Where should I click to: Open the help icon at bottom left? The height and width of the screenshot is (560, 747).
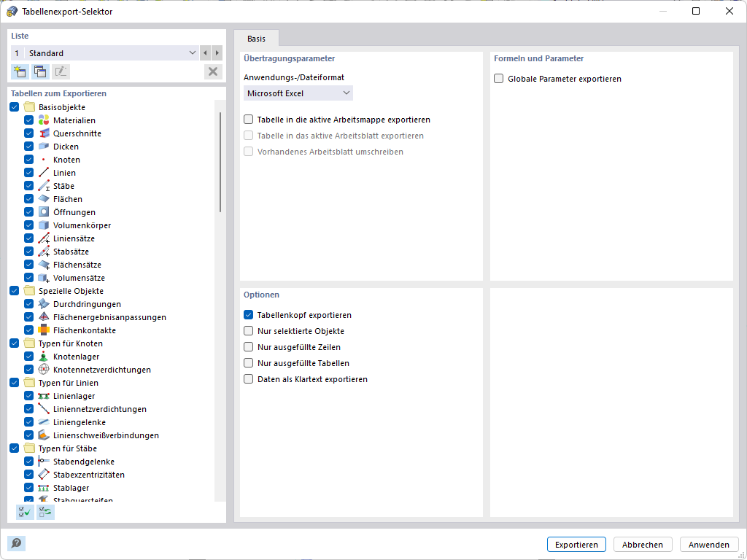click(x=16, y=543)
